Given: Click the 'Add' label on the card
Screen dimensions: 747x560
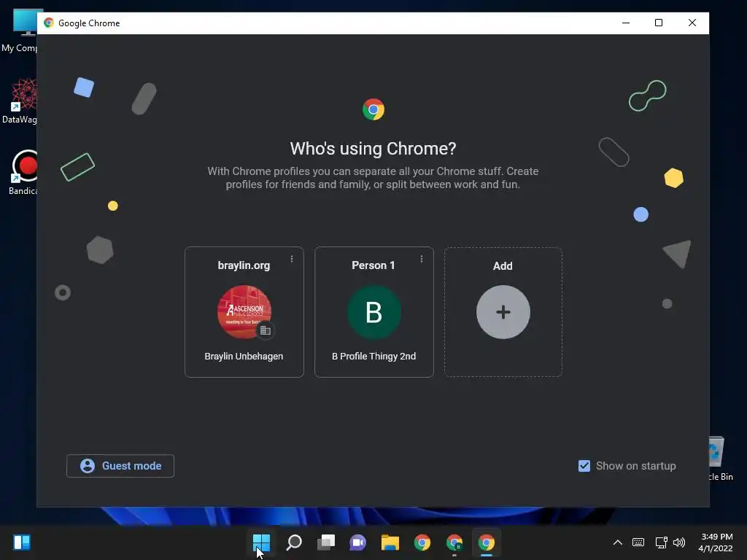Looking at the screenshot, I should pyautogui.click(x=503, y=265).
